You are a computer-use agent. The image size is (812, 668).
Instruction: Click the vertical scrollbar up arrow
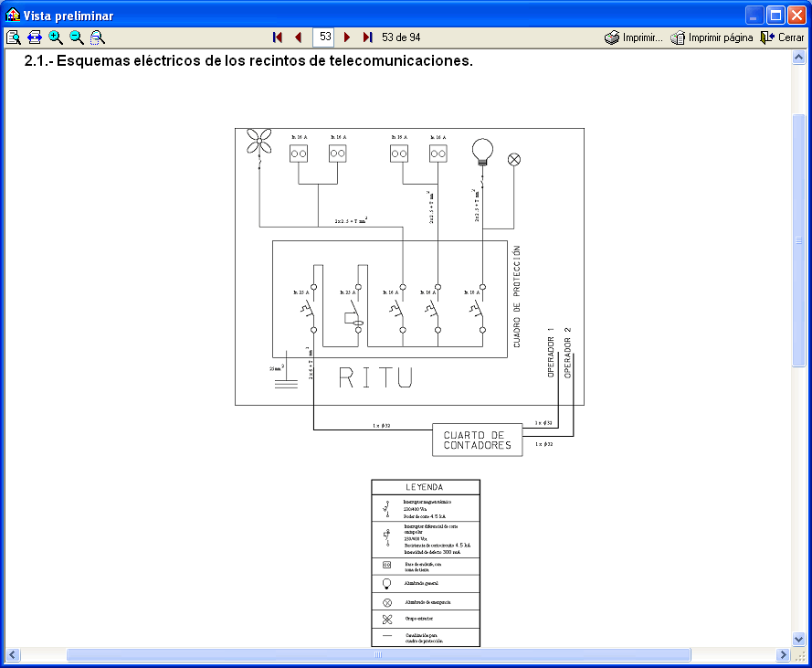point(798,57)
